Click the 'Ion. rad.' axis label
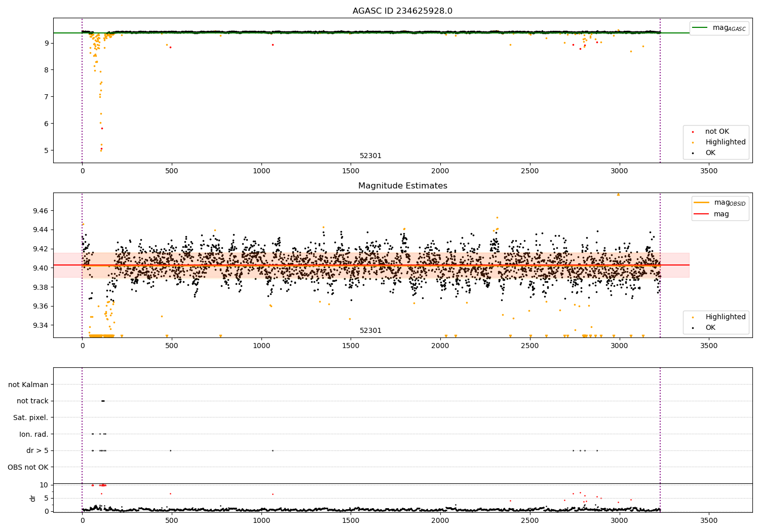The width and height of the screenshot is (760, 532). click(34, 434)
